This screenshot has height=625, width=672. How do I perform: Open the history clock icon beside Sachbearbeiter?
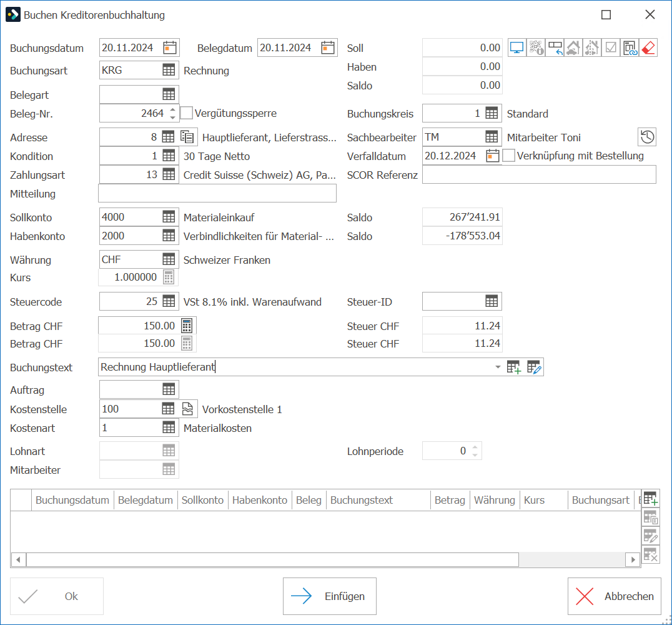(x=647, y=137)
